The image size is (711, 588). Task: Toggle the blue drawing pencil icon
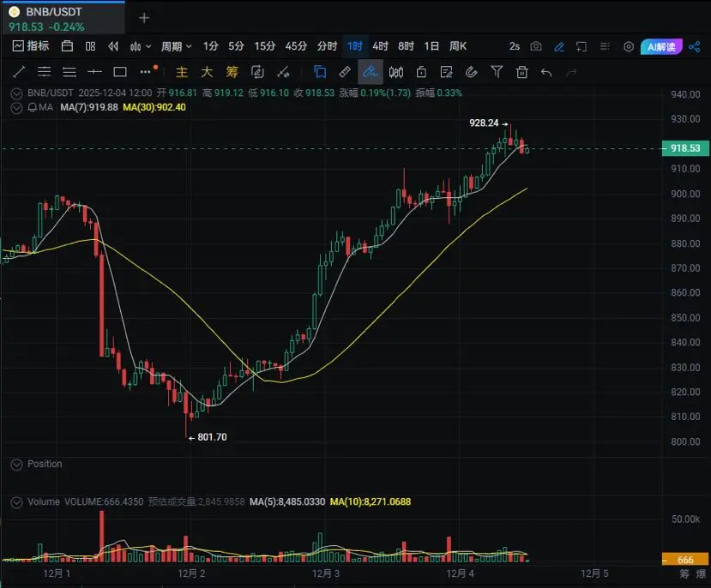(559, 46)
